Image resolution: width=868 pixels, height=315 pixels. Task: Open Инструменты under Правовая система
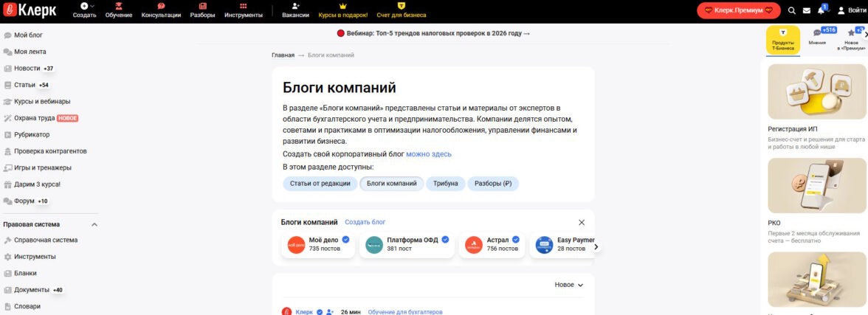point(30,257)
